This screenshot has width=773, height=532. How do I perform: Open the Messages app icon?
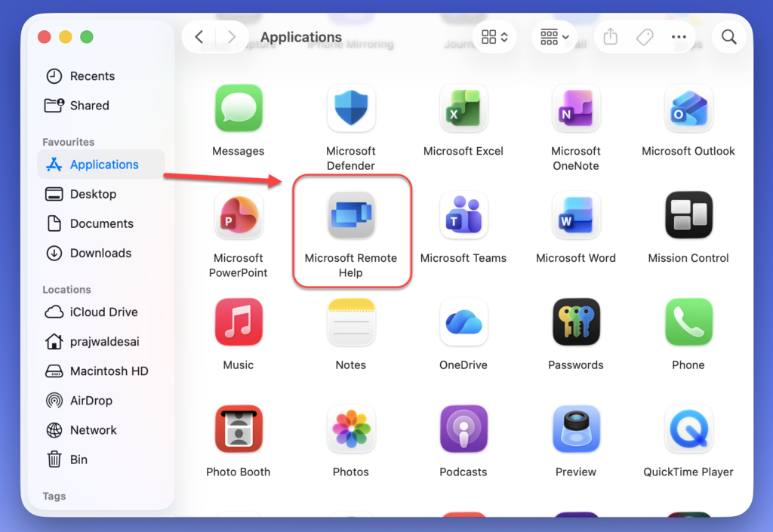(239, 108)
